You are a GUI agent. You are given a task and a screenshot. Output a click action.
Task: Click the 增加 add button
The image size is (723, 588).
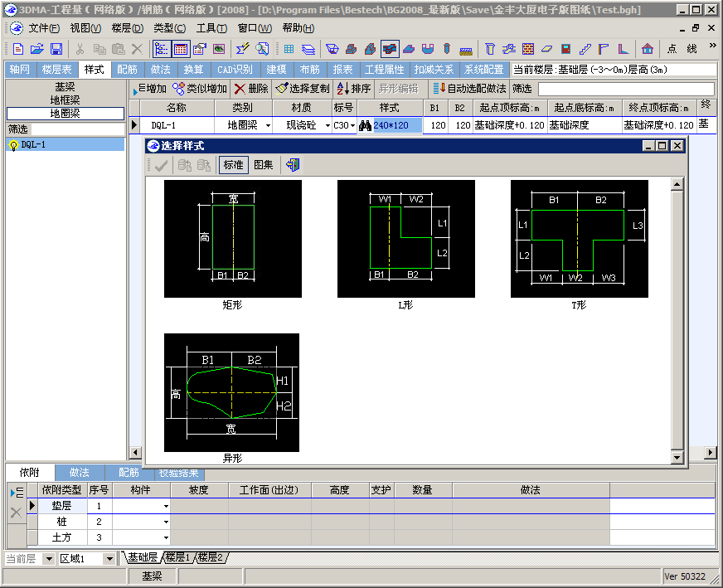(149, 89)
